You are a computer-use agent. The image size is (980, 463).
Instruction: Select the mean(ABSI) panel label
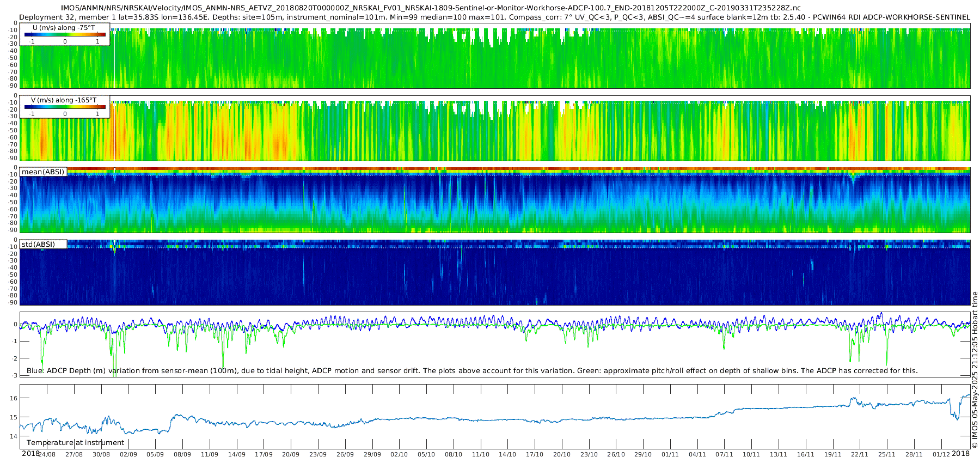click(43, 172)
